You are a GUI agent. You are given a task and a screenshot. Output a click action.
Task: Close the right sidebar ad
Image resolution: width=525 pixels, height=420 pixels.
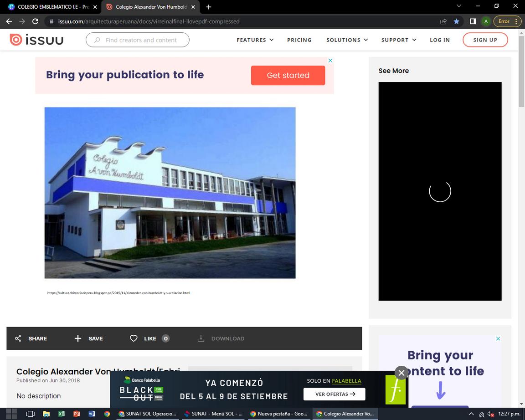[x=498, y=338]
